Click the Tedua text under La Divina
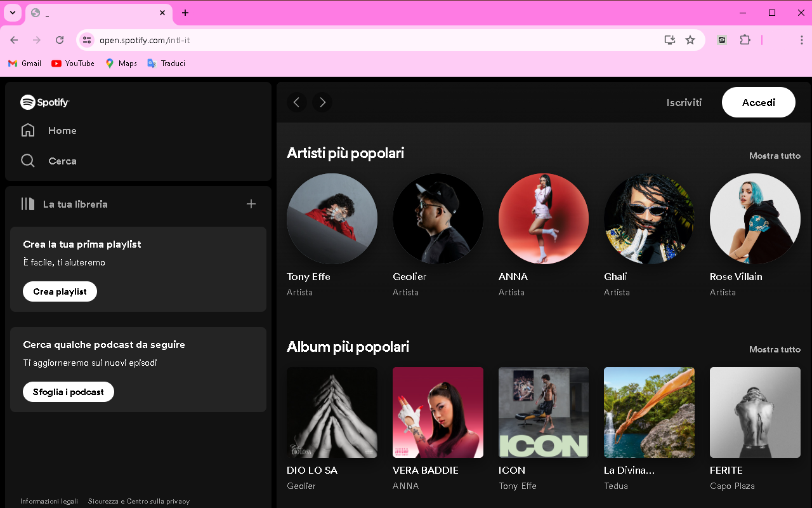This screenshot has height=508, width=812. [x=616, y=486]
